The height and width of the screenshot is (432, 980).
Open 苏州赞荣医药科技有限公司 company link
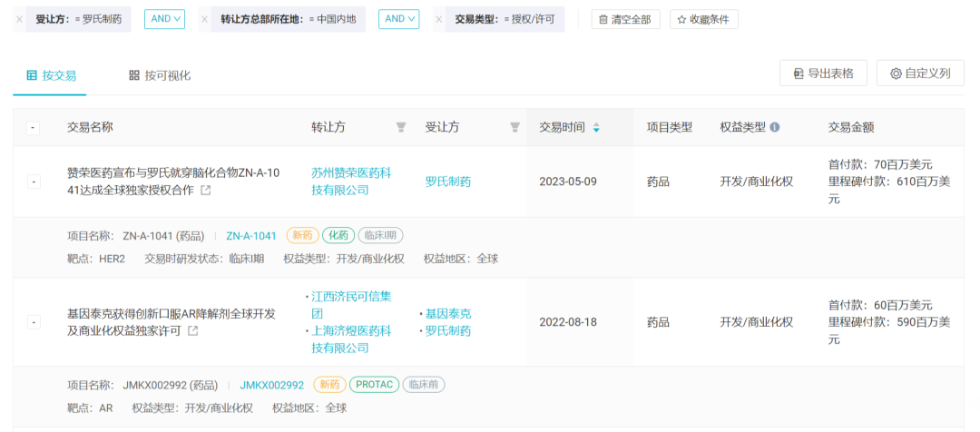tap(351, 182)
